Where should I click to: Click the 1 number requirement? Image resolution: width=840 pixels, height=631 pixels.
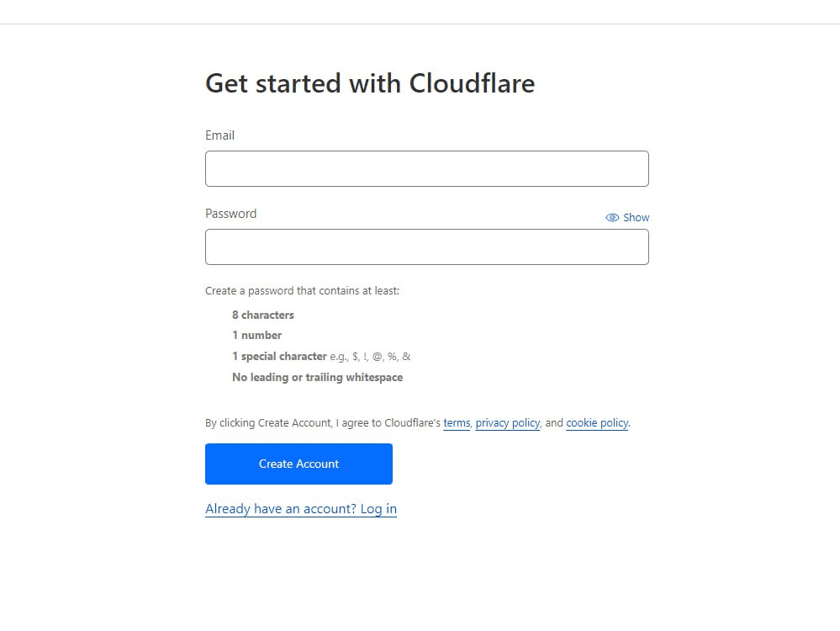256,335
